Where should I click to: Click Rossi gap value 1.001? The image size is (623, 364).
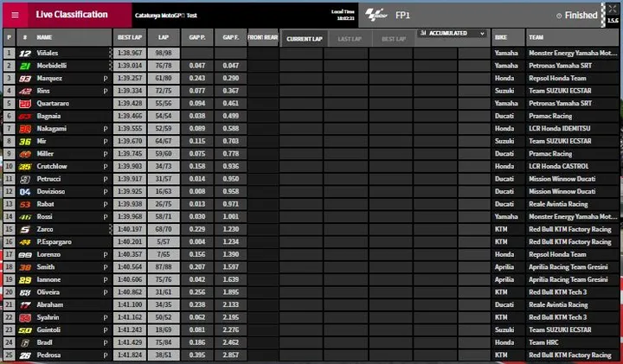click(231, 217)
